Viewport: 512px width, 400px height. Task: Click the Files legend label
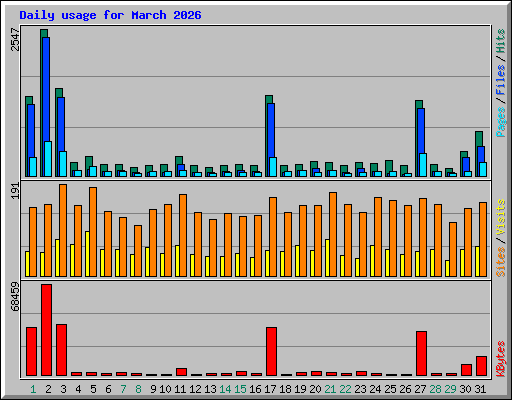click(501, 79)
